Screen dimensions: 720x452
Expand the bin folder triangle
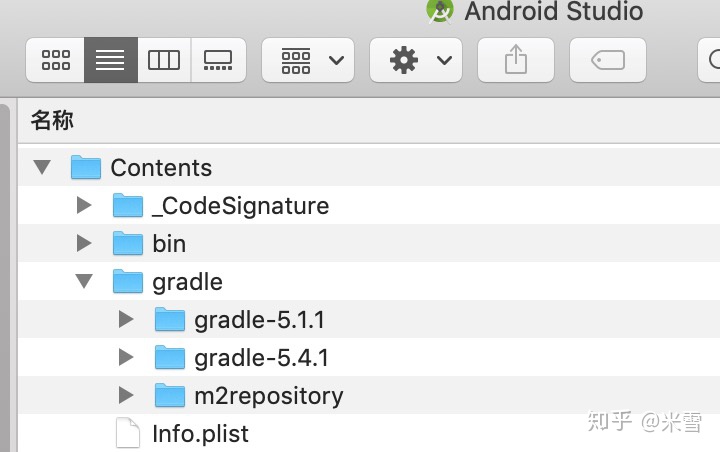[x=84, y=244]
